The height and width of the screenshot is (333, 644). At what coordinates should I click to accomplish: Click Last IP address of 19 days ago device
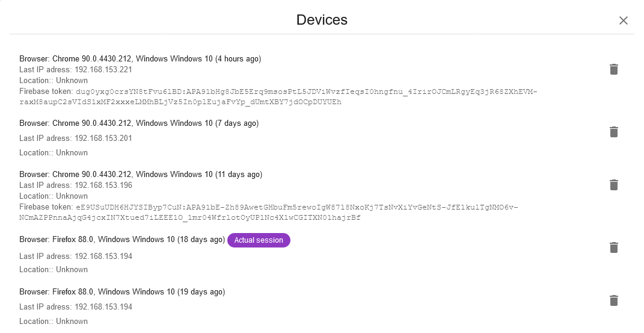(x=76, y=307)
